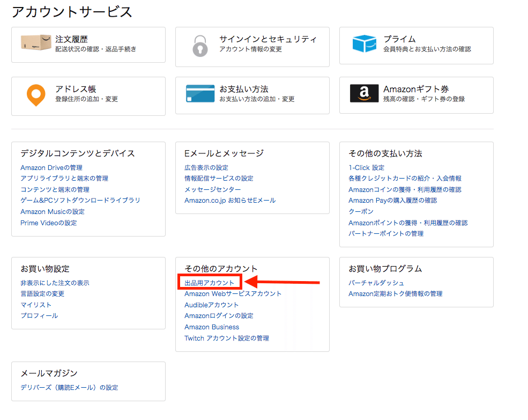Open パートナーポイントの管理 link
Screen dimensions: 528x420
[386, 233]
